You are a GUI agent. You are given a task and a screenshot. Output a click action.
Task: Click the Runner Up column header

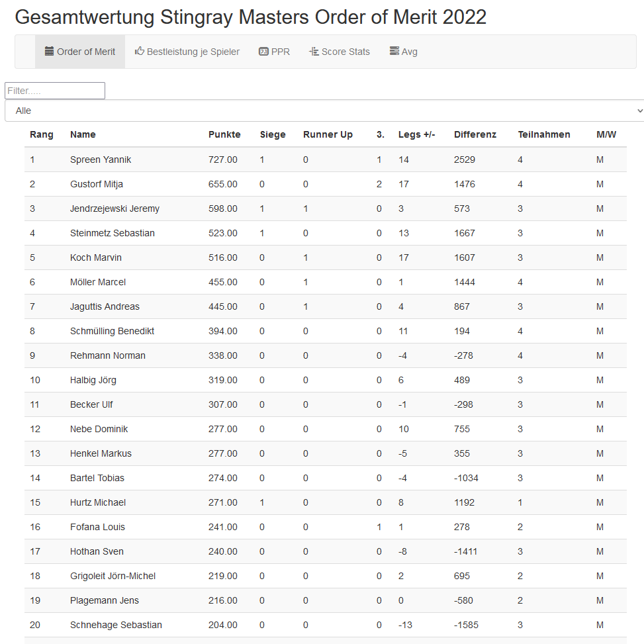click(x=328, y=135)
